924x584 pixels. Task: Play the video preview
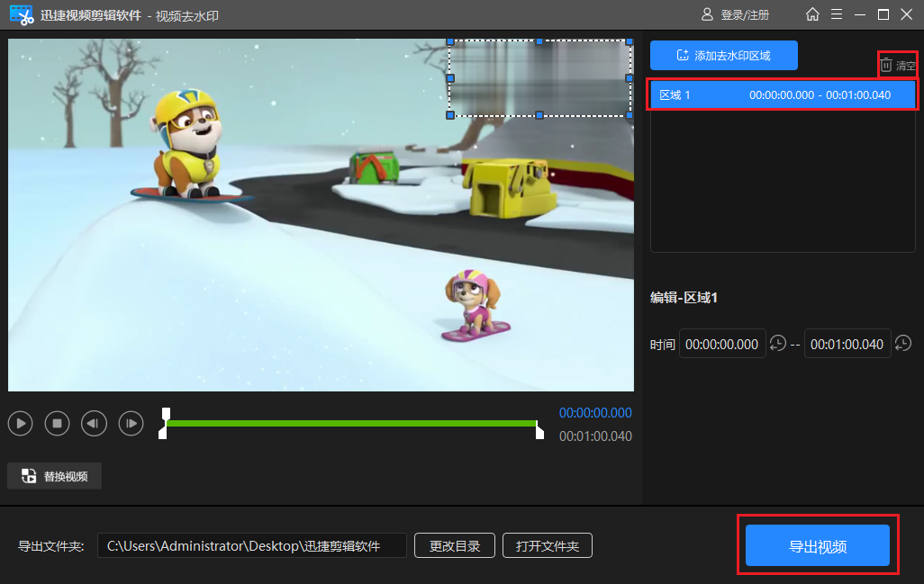tap(21, 423)
